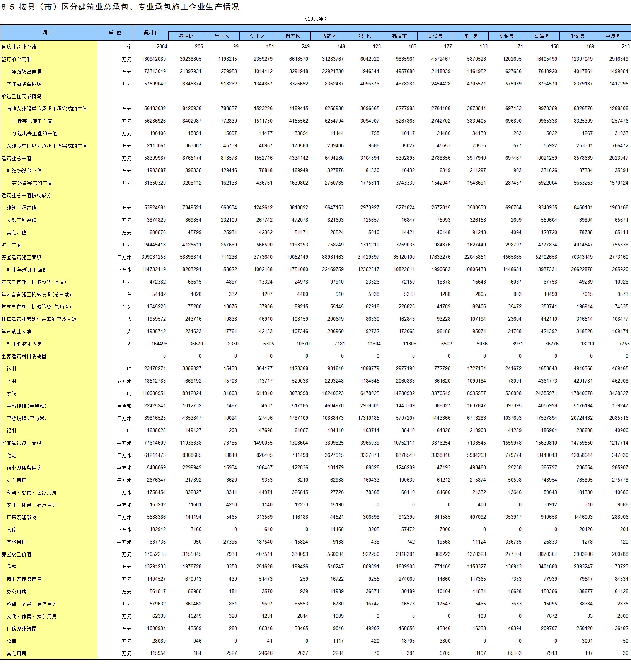This screenshot has height=672, width=631.
Task: Select the 主要建筑材料消耗量 row label
Action: coord(24,356)
